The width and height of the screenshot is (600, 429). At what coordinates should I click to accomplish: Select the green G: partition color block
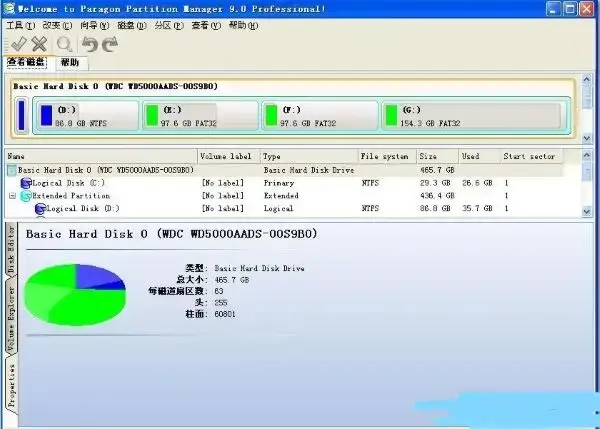pyautogui.click(x=391, y=115)
